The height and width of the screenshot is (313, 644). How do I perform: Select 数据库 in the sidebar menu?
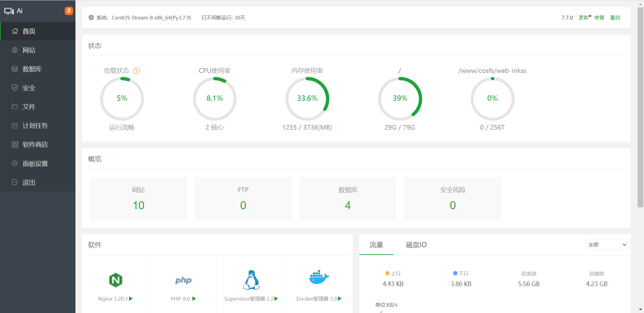coord(38,69)
